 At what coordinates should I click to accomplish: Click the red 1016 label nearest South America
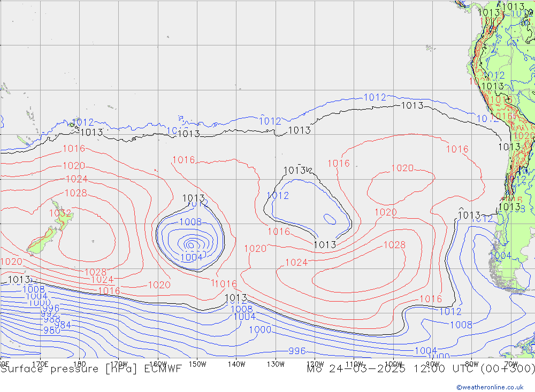click(457, 149)
